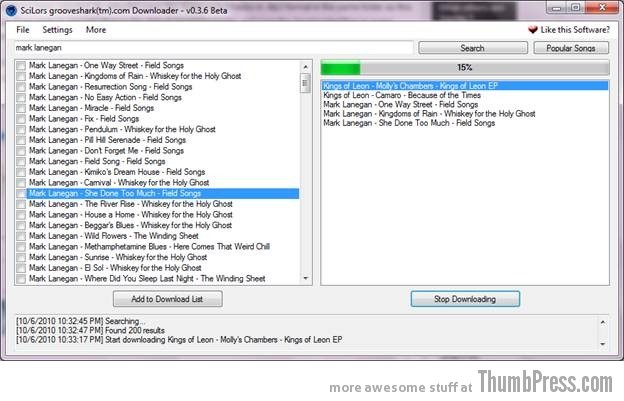The height and width of the screenshot is (401, 624).
Task: Focus the search field containing mark lanegan
Action: (214, 48)
